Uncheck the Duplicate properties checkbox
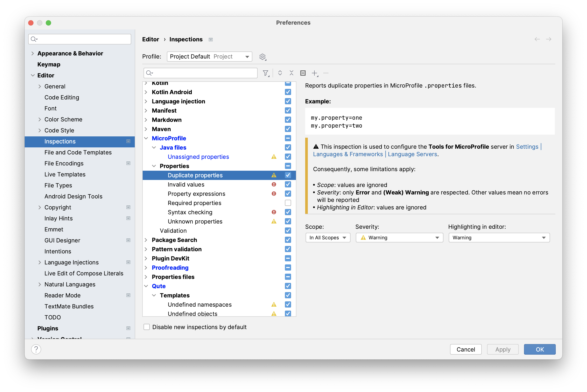Image resolution: width=587 pixels, height=392 pixels. (288, 175)
